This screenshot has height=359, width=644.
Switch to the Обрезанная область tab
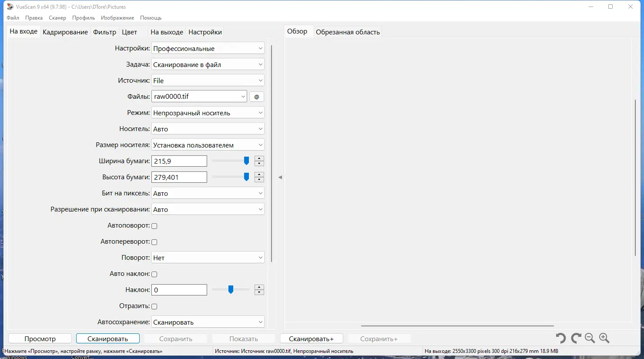pyautogui.click(x=348, y=32)
